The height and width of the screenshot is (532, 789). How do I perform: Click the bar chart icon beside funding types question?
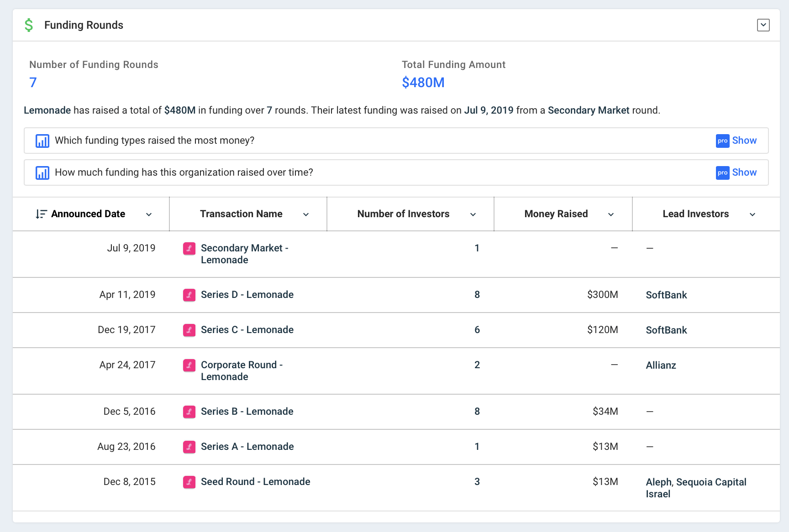point(42,141)
